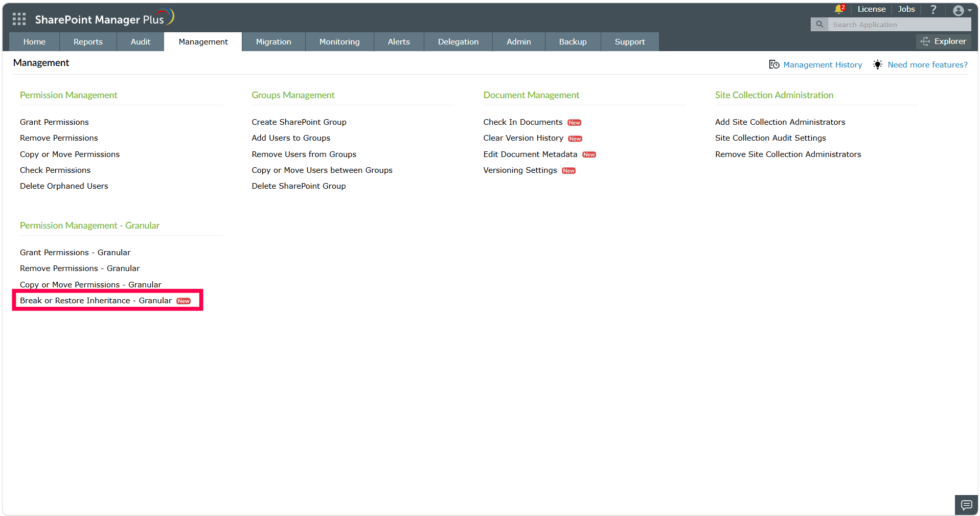
Task: Open the user account avatar dropdown
Action: tap(962, 10)
